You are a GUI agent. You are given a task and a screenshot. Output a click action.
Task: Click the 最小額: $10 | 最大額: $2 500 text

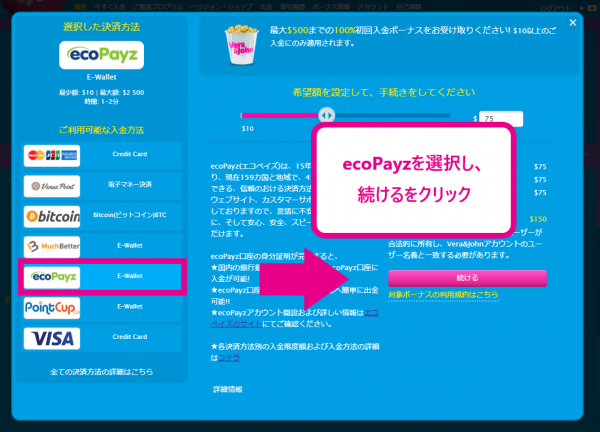pos(101,93)
